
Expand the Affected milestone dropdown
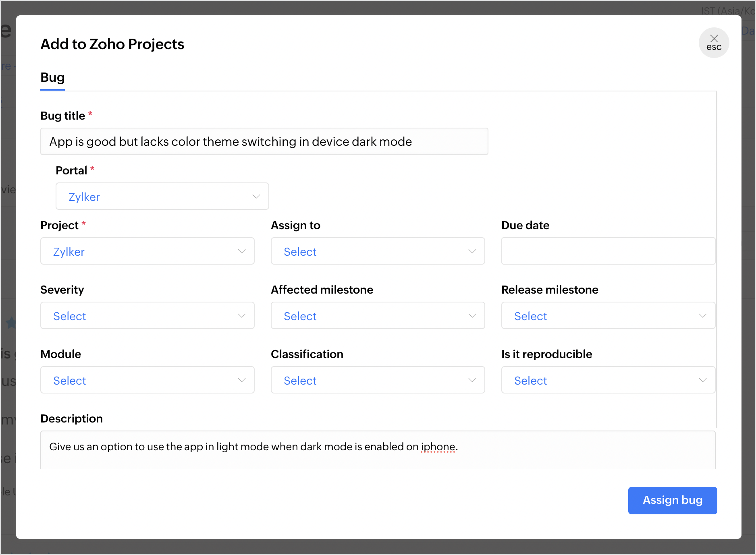(378, 316)
